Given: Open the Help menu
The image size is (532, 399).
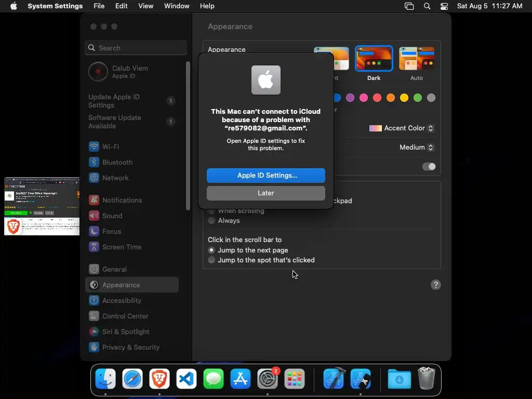Looking at the screenshot, I should (207, 6).
